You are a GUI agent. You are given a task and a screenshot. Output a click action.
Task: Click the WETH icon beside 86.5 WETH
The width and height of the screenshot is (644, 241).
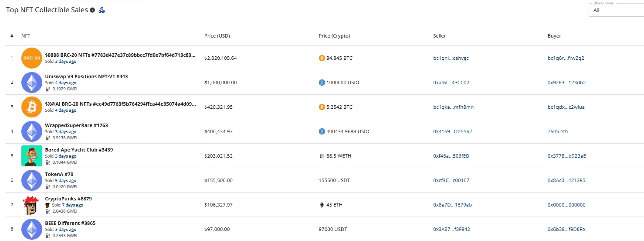322,156
